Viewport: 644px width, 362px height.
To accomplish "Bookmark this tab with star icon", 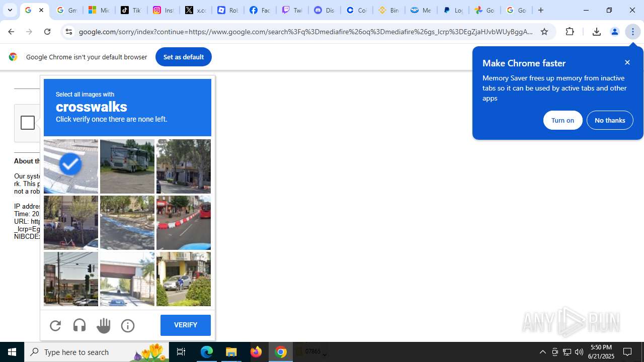I will [x=544, y=32].
